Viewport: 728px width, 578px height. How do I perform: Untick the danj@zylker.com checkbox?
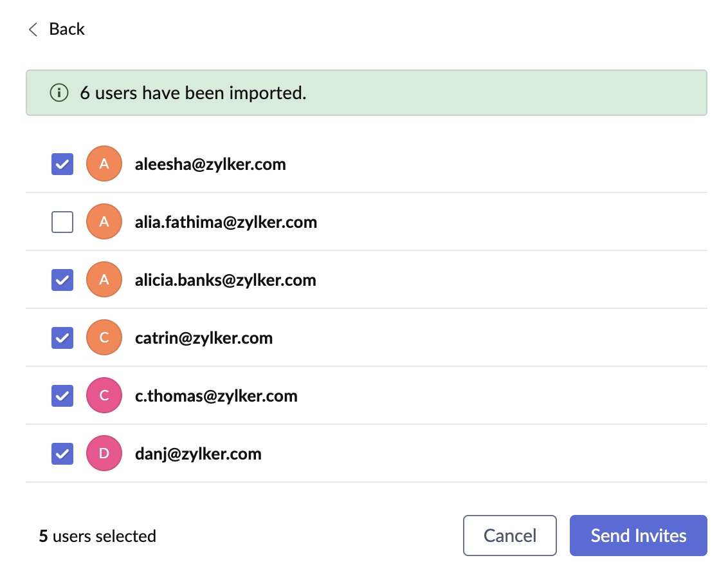point(62,454)
